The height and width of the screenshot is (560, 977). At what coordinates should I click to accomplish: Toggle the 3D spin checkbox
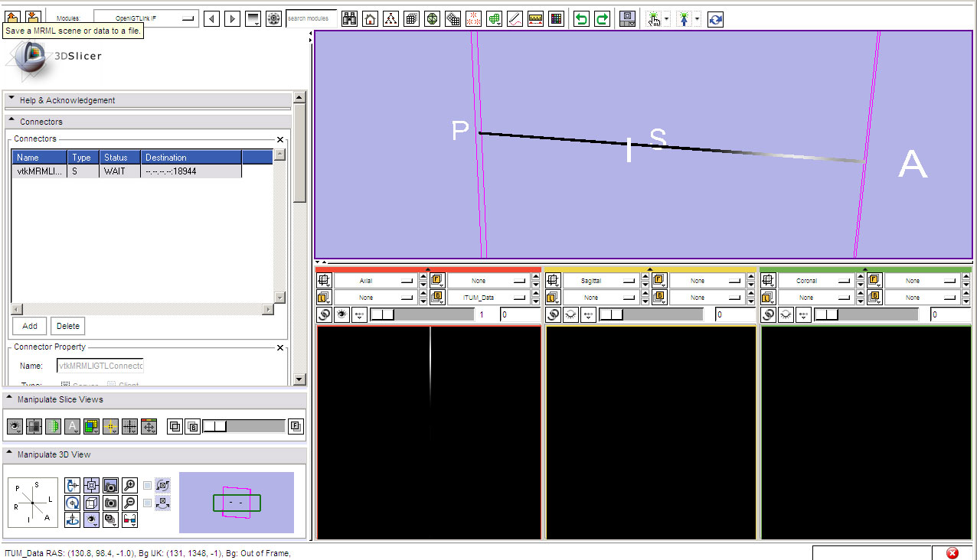click(x=147, y=485)
